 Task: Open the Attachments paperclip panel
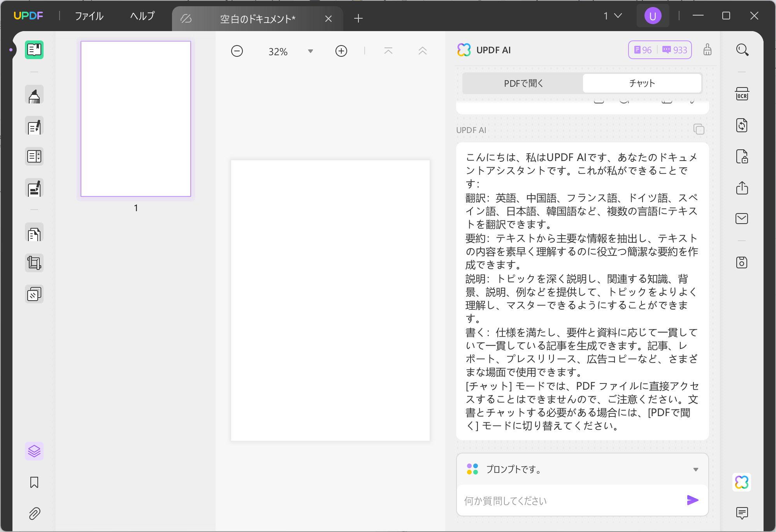click(x=34, y=513)
